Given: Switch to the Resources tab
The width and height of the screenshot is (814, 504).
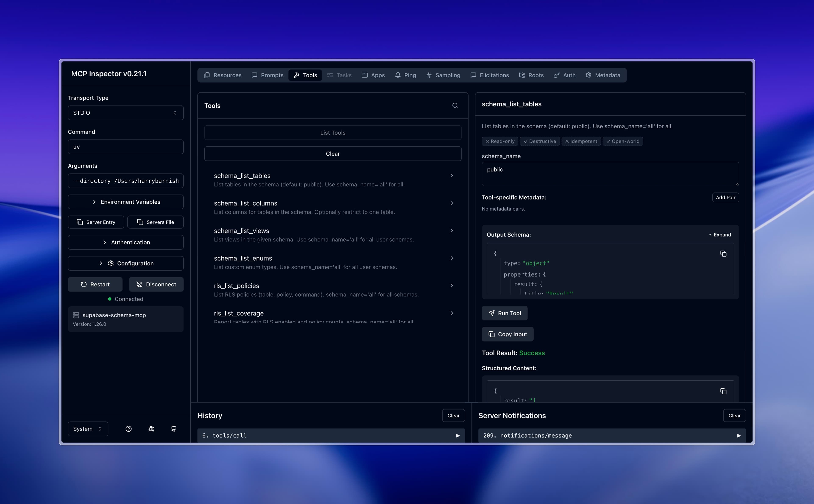Looking at the screenshot, I should click(223, 75).
